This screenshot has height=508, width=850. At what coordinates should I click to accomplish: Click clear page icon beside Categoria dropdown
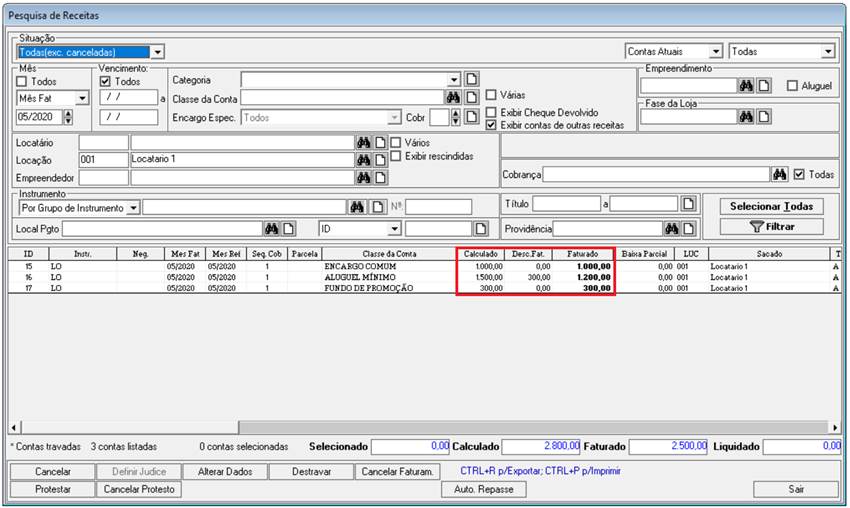click(x=472, y=79)
